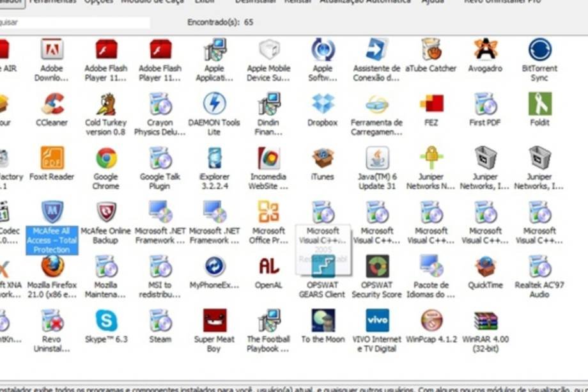Select Ferramenta de Carregamen... icon
Screen dimensions: 588x392
point(377,104)
